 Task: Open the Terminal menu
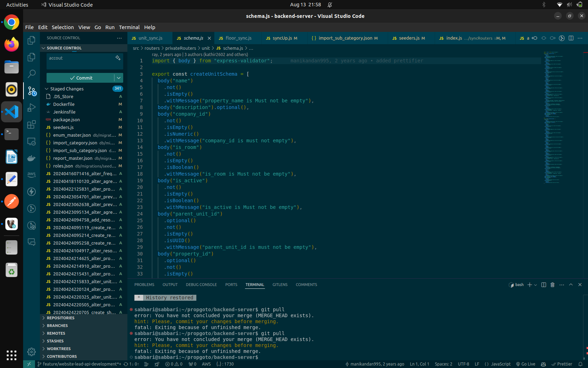(x=129, y=27)
